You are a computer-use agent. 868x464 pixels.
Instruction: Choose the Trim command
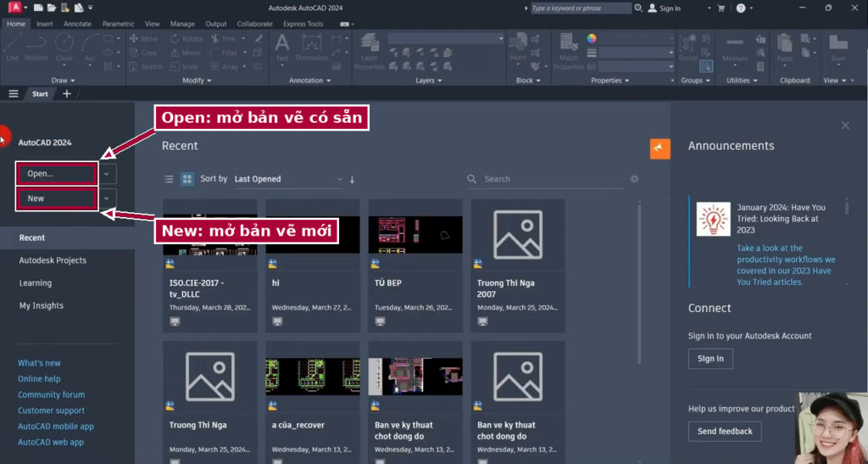click(224, 39)
